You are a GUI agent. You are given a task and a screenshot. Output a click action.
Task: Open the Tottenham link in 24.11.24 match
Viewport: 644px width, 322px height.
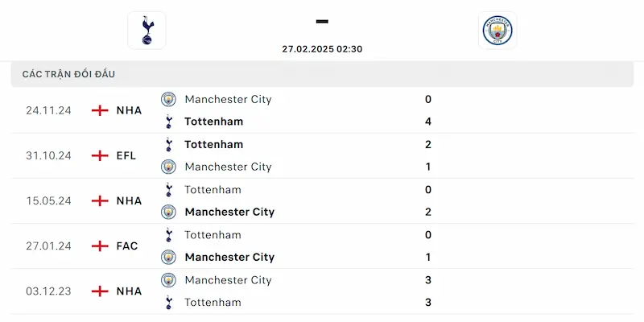tap(213, 122)
